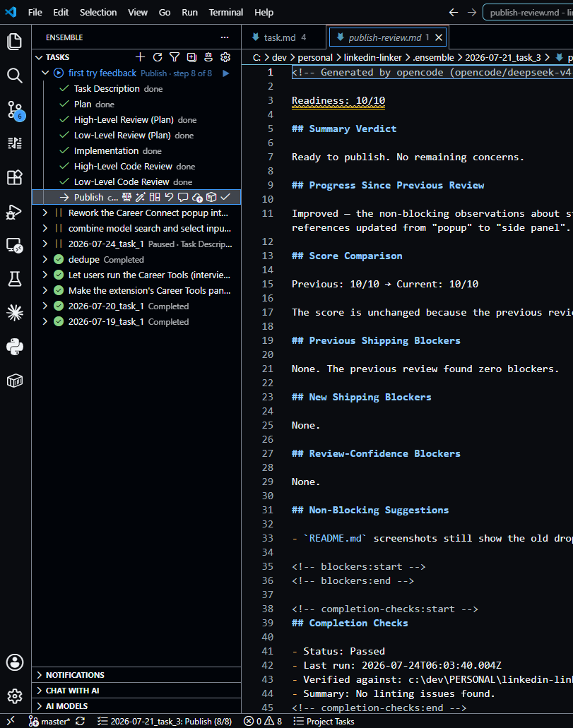The height and width of the screenshot is (728, 573).
Task: Click the magic wand icon on Publish row
Action: coord(141,197)
